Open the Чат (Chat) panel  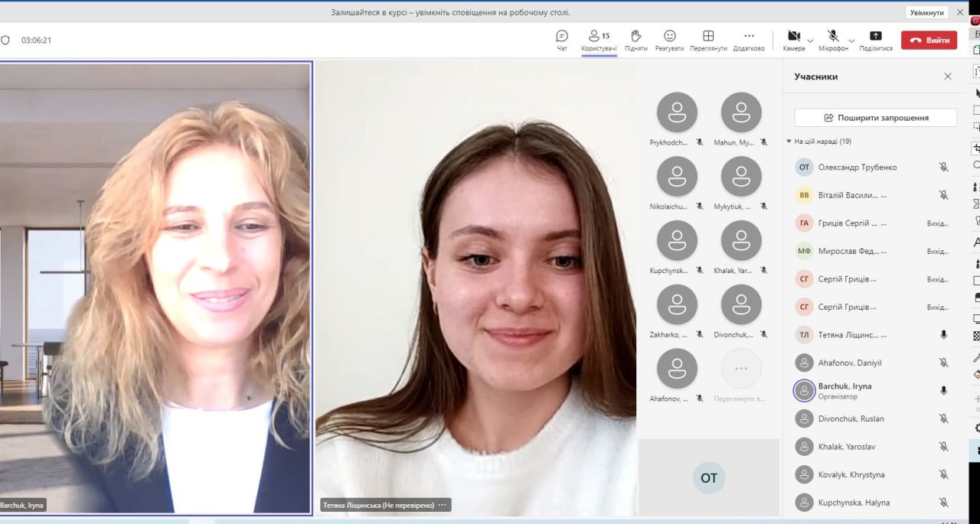(x=562, y=40)
